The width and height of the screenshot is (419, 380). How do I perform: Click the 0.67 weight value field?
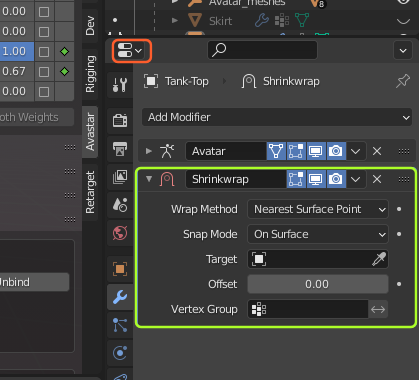pos(17,71)
